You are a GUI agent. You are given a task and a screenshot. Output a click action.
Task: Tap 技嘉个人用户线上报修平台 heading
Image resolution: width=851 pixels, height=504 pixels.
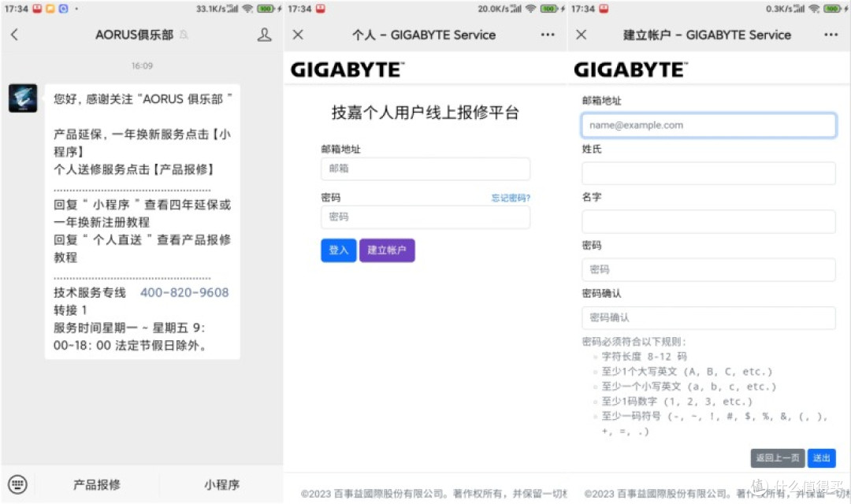pyautogui.click(x=425, y=113)
